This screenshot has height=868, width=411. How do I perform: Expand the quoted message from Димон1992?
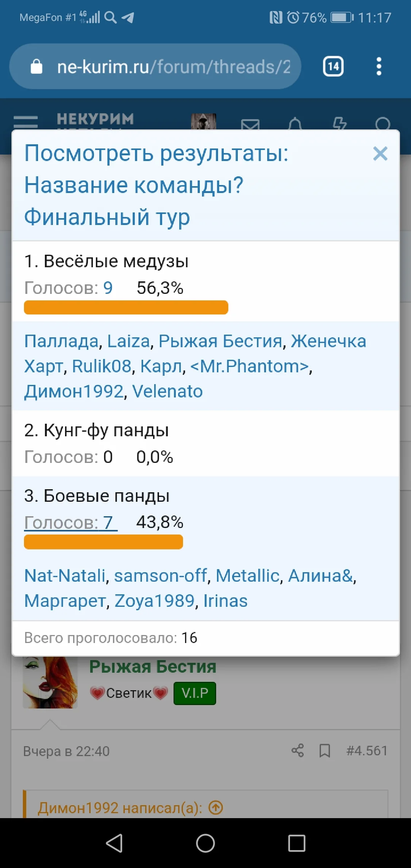coord(216,807)
